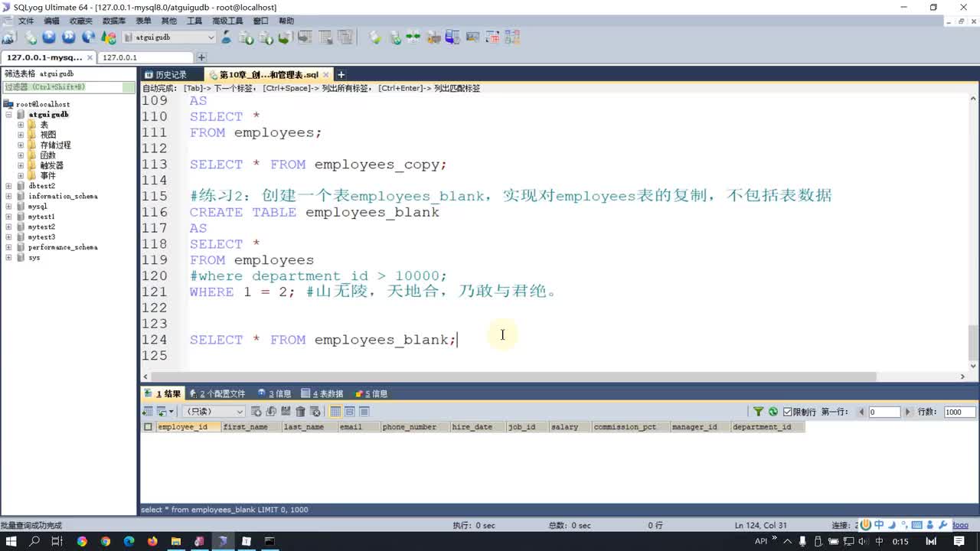Click the 行数 row count field

(959, 412)
